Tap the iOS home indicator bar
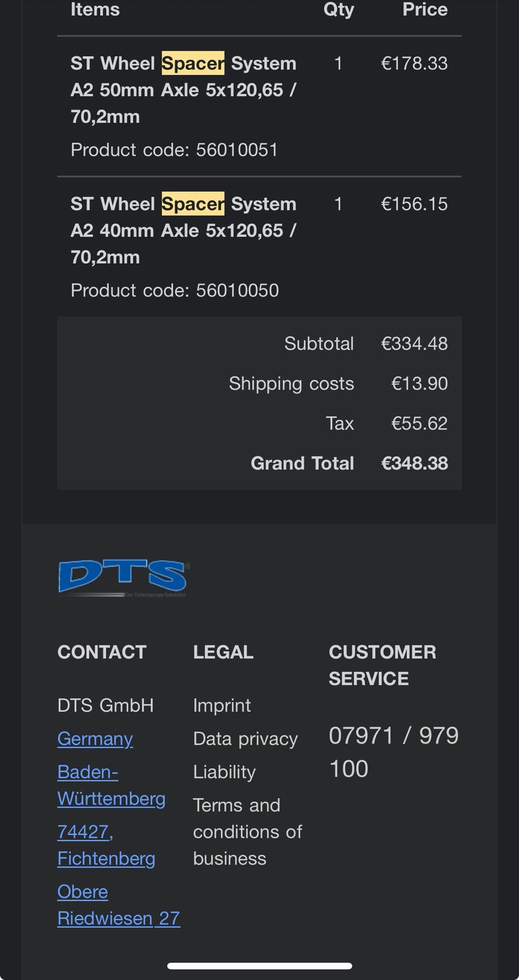 pyautogui.click(x=259, y=967)
